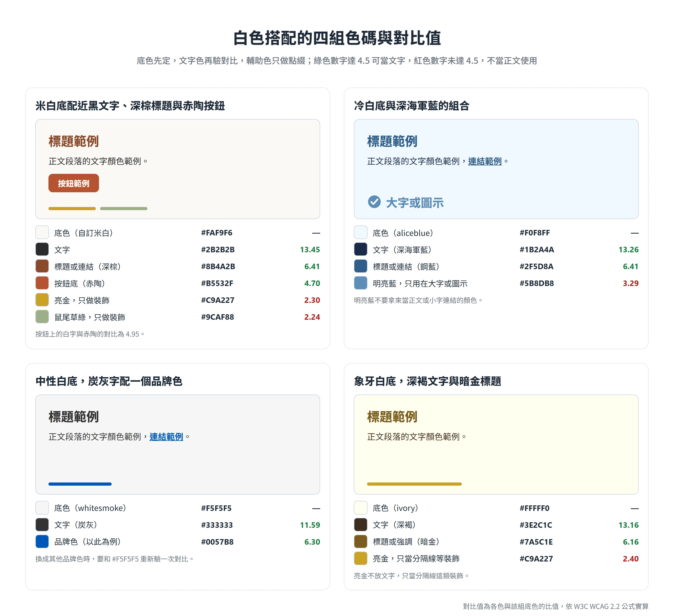Click the gold swatch labeled 亮金,只當分隔線等裝飾
Image resolution: width=674 pixels, height=616 pixels.
[x=361, y=559]
